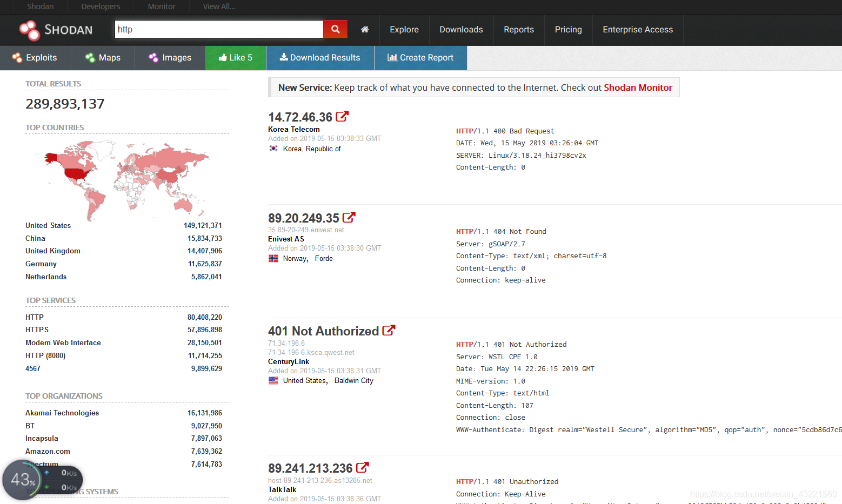Click the red search magnifier button
Viewport: 842px width, 504px height.
(x=335, y=29)
